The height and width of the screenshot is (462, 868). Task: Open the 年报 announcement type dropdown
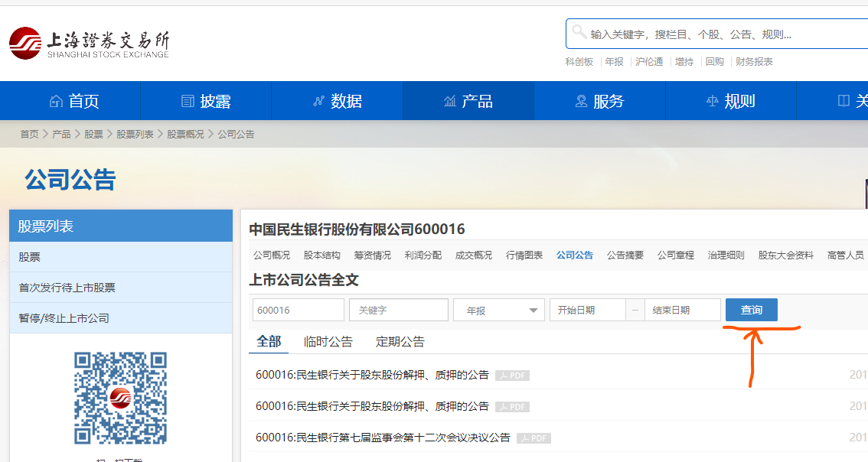pos(499,310)
